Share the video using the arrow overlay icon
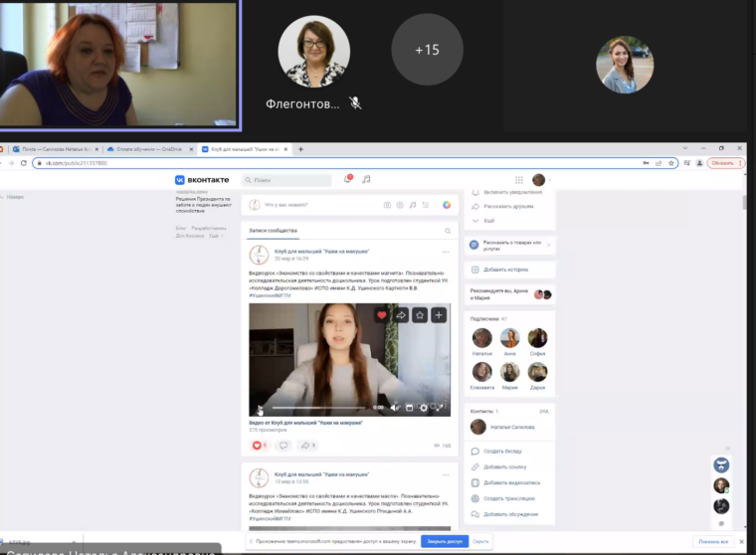756x555 pixels. point(401,315)
